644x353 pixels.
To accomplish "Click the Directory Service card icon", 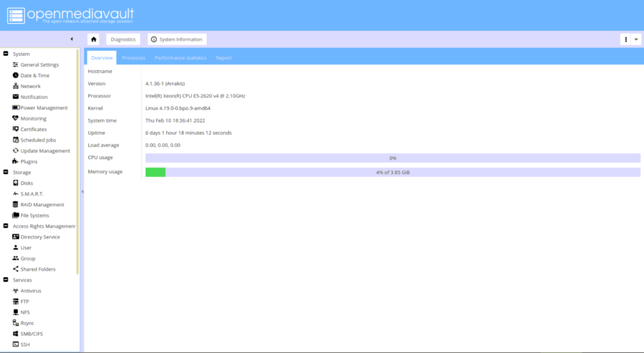I will [16, 237].
